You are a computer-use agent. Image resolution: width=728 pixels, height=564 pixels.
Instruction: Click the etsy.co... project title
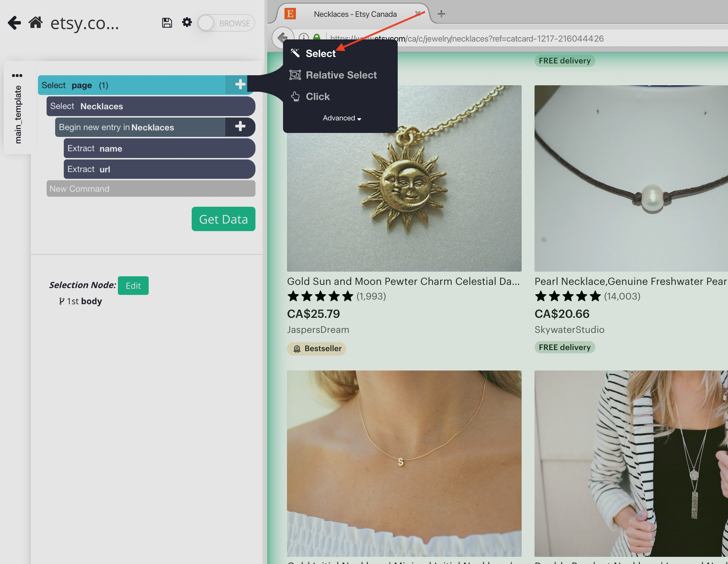coord(85,23)
